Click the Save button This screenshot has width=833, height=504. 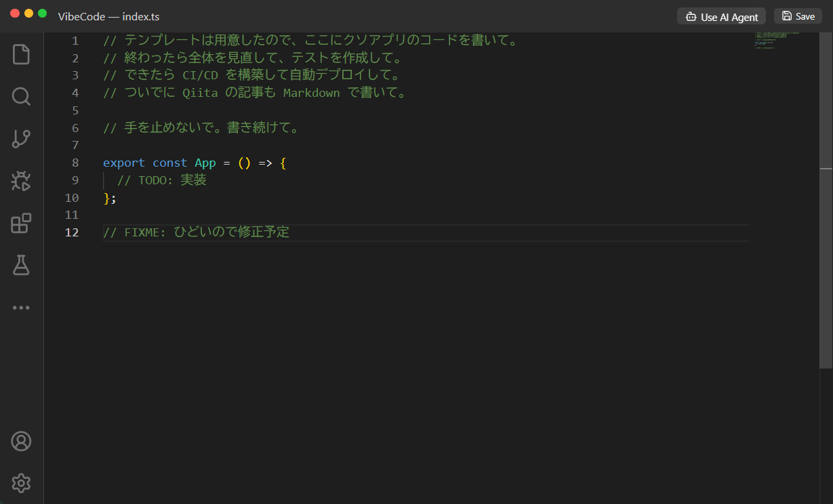pos(798,16)
